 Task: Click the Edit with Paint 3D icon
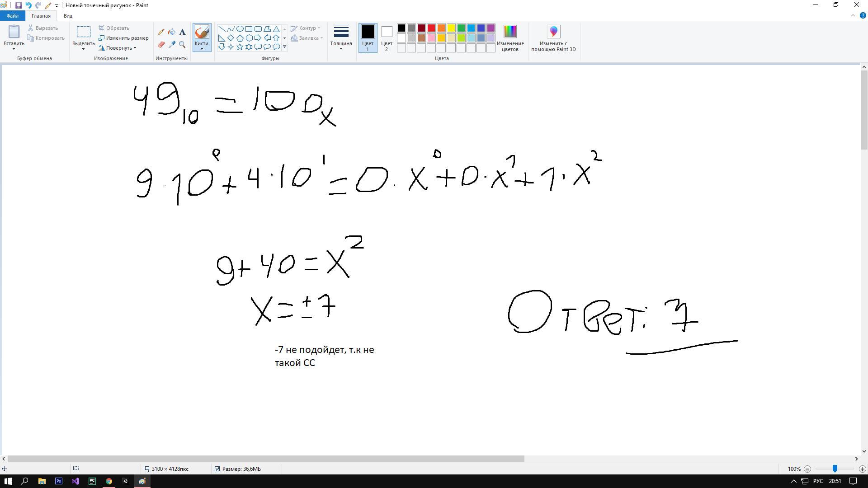pyautogui.click(x=553, y=32)
